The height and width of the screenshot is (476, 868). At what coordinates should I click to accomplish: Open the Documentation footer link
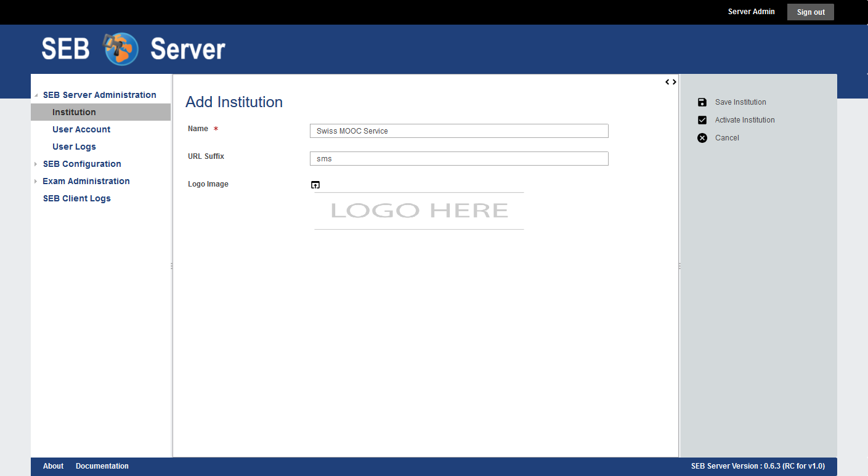pyautogui.click(x=102, y=466)
